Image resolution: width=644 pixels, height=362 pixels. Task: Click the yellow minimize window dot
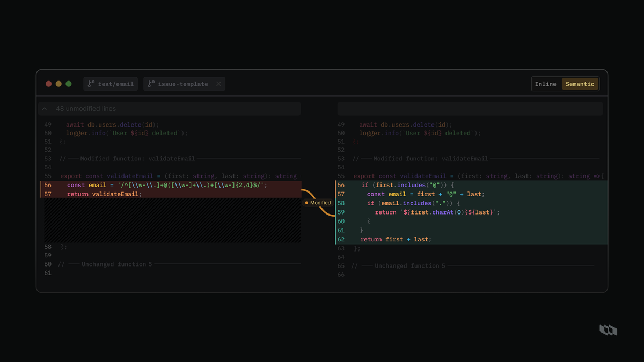click(x=58, y=84)
